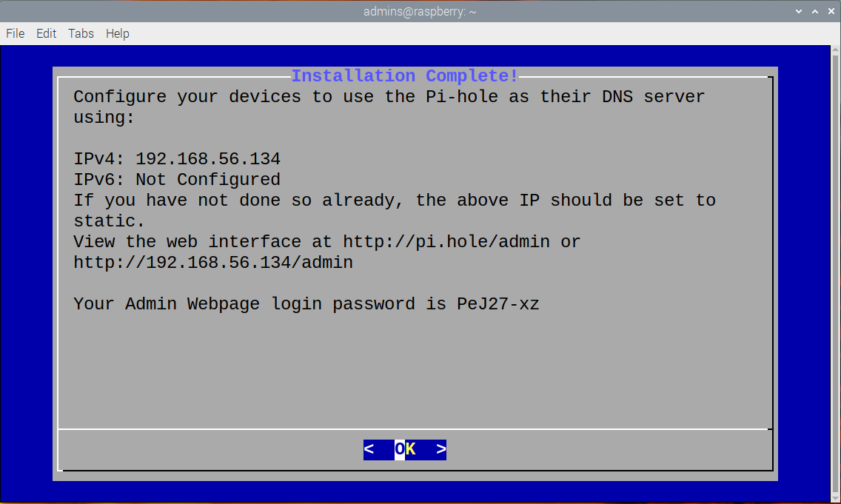Minimize the terminal window
The width and height of the screenshot is (841, 504).
(x=799, y=11)
